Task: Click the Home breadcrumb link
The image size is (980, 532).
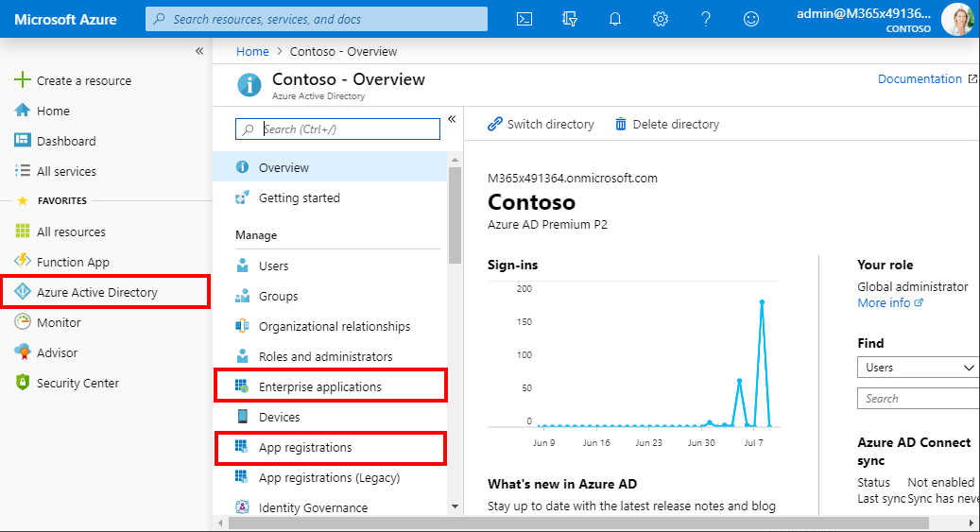Action: (252, 51)
